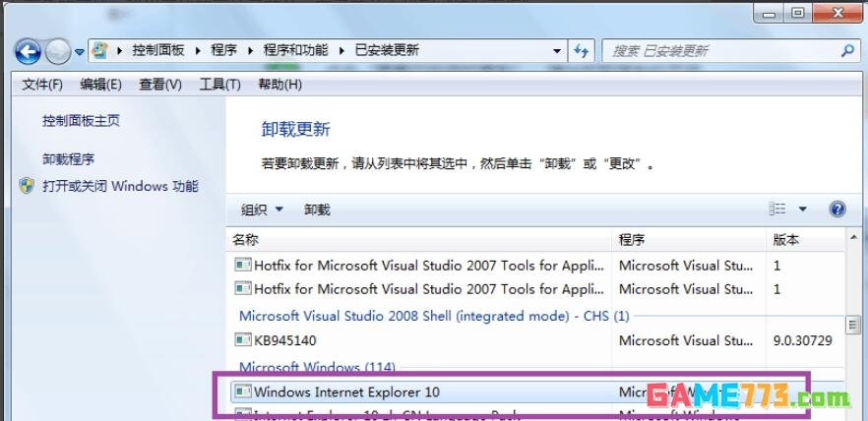
Task: Open the 帮助(H) menu
Action: 280,85
